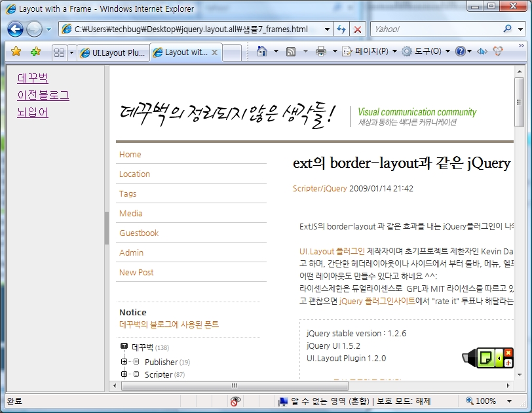The width and height of the screenshot is (532, 413).
Task: Switch to the UI.Layout Plu... tab
Action: point(113,52)
